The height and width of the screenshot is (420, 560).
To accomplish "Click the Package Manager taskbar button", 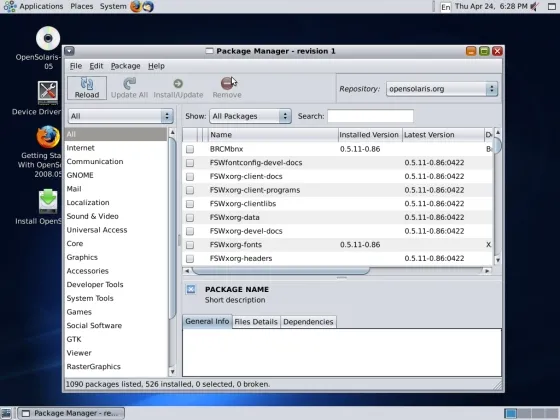I will point(71,413).
